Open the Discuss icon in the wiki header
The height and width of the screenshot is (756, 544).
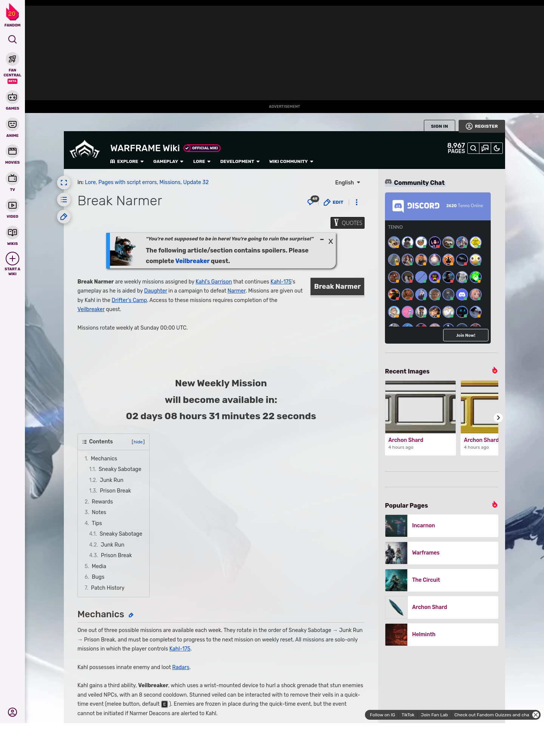tap(485, 148)
